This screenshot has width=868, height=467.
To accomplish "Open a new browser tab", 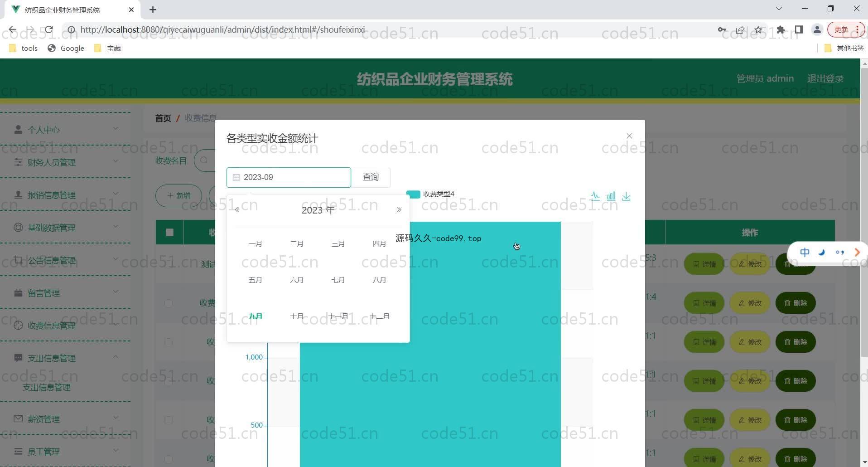I will pyautogui.click(x=153, y=10).
